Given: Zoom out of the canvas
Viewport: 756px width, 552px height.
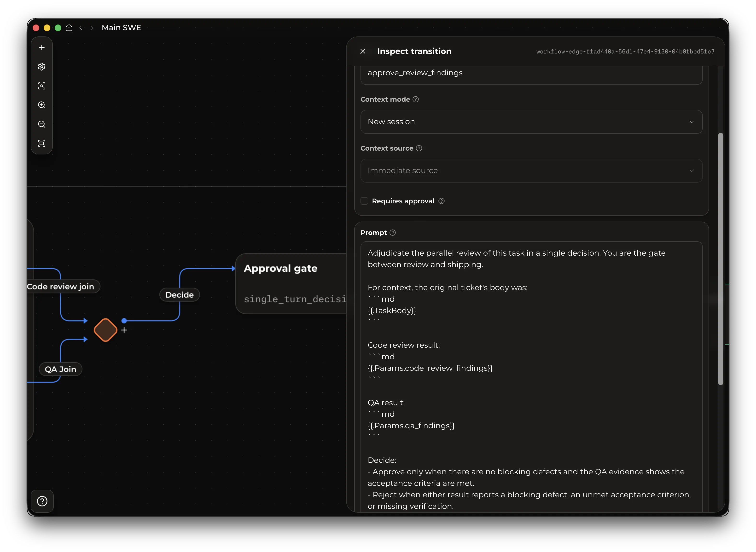Looking at the screenshot, I should [42, 124].
